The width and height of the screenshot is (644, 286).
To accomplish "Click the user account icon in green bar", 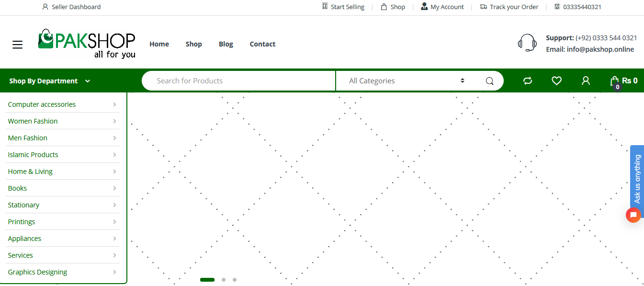I will 586,81.
